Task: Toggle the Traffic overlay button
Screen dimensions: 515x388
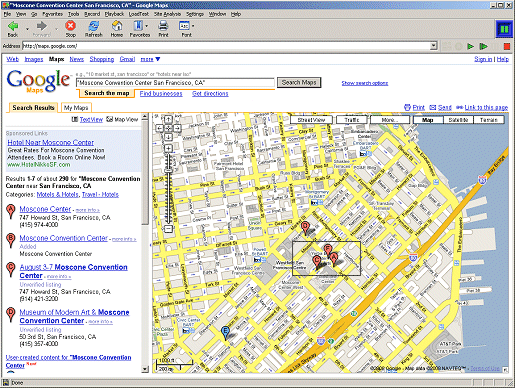Action: [x=352, y=120]
